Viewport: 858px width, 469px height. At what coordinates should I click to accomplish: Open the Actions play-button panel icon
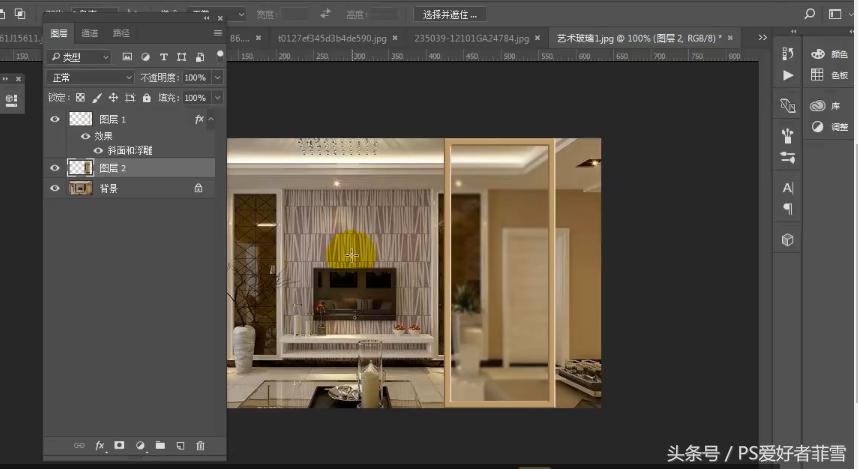788,75
